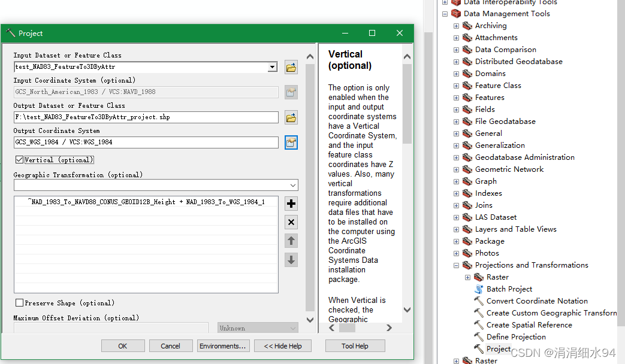Select Create Custom Geographic Transformation tool
This screenshot has height=364, width=625.
coord(551,313)
